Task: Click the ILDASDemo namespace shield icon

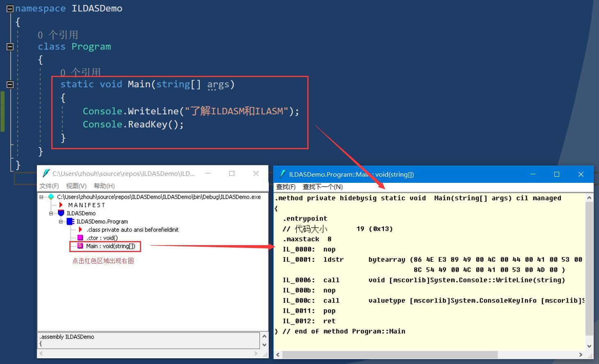Action: 61,213
